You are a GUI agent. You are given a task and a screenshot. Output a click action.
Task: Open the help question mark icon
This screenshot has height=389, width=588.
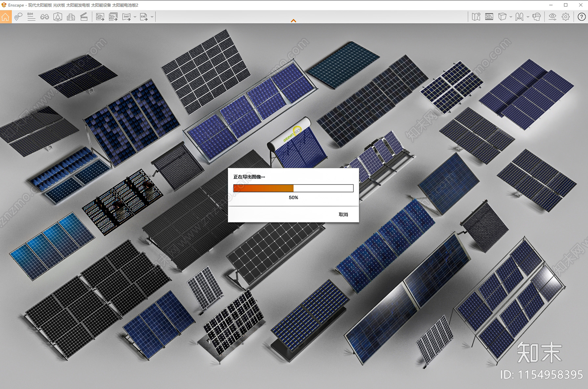[x=581, y=17]
